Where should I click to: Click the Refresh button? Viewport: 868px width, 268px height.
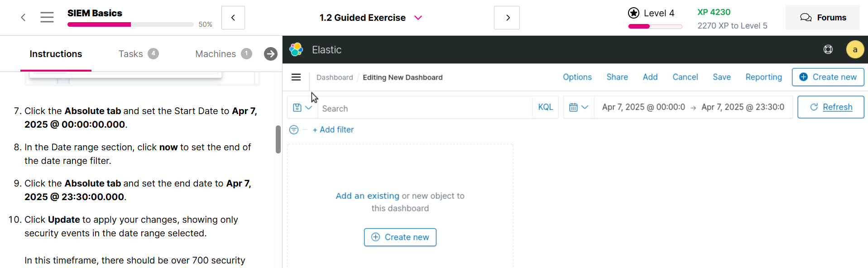(830, 107)
